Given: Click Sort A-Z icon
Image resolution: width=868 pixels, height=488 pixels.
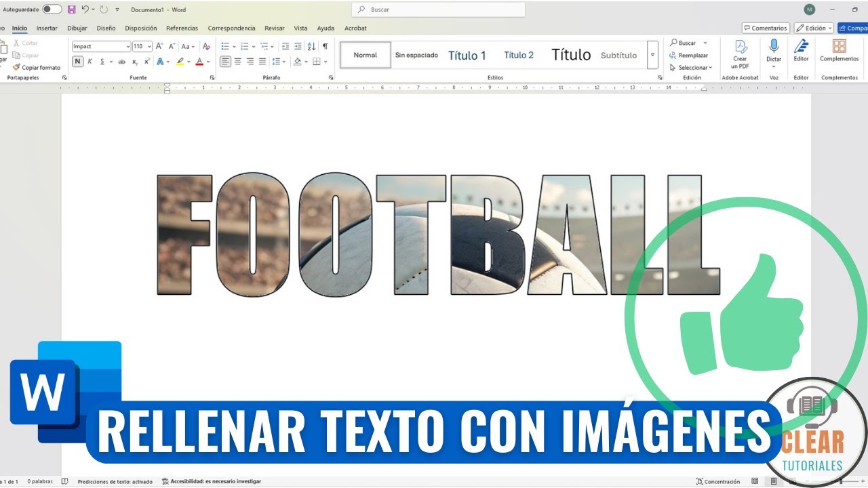Looking at the screenshot, I should 311,46.
